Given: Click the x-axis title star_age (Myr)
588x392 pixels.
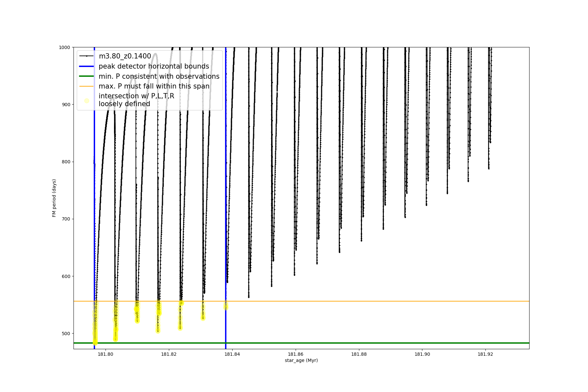Looking at the screenshot, I should tap(301, 360).
